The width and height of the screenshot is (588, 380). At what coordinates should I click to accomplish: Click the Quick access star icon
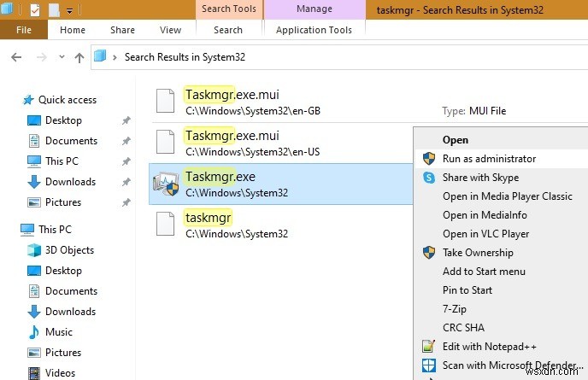[x=28, y=100]
